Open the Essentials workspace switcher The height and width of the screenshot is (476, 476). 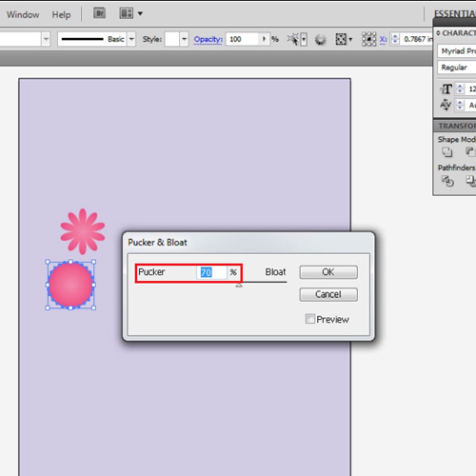(454, 14)
